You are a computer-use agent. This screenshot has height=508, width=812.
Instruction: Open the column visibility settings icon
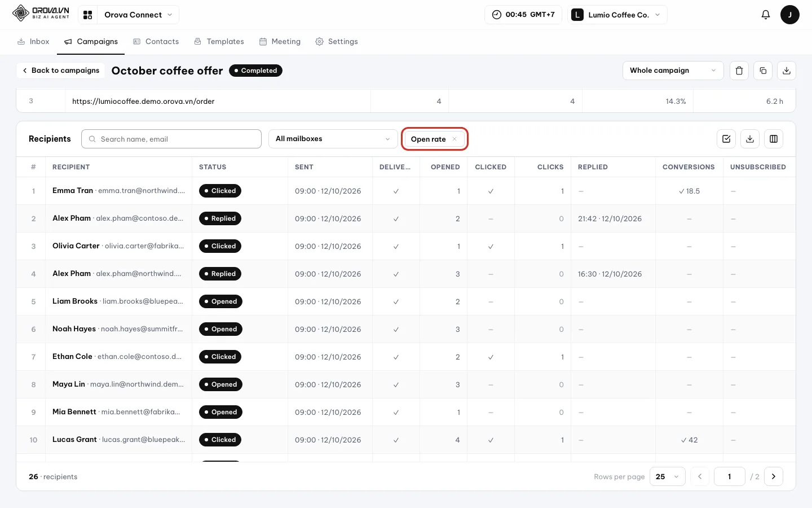click(x=774, y=139)
